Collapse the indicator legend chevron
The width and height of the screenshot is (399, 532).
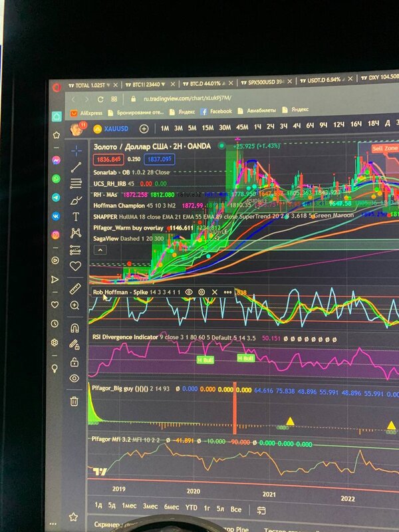100,251
